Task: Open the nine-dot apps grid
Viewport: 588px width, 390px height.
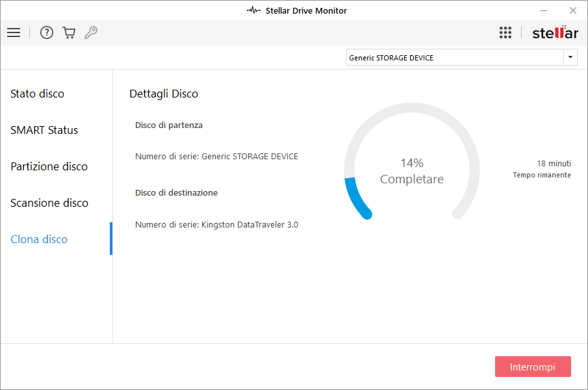Action: coord(505,32)
